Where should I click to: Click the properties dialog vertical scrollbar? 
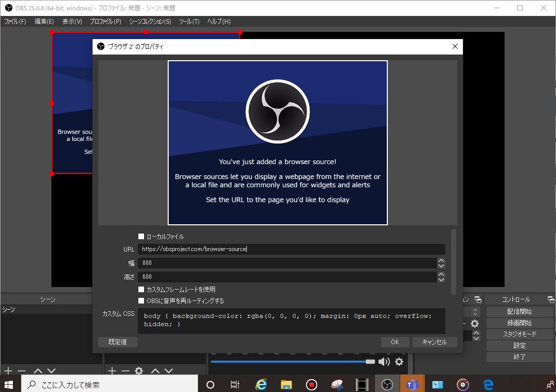pyautogui.click(x=454, y=262)
